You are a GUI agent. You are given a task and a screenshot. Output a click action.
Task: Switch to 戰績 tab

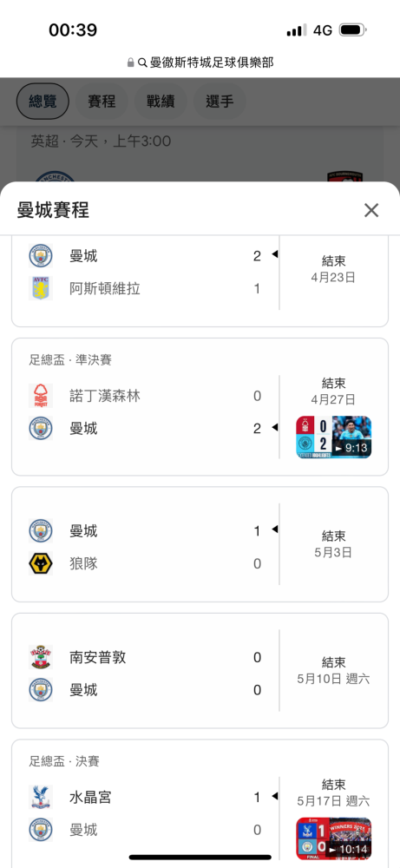[x=161, y=102]
